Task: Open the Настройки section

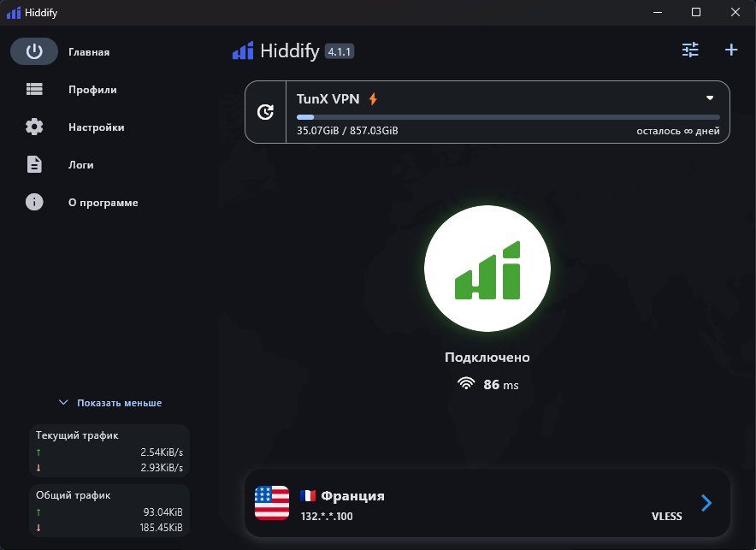Action: pyautogui.click(x=97, y=127)
